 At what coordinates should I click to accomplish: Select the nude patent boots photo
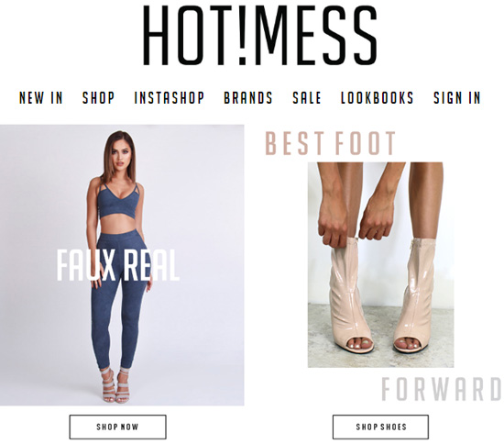[380, 265]
